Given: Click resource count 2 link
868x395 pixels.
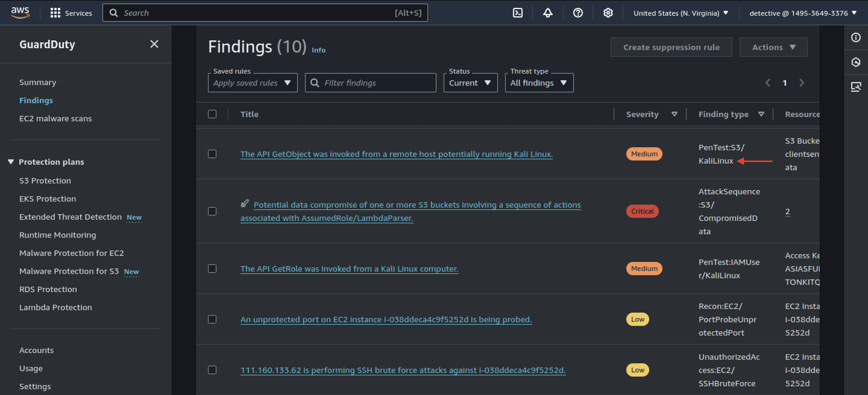Looking at the screenshot, I should pyautogui.click(x=788, y=212).
